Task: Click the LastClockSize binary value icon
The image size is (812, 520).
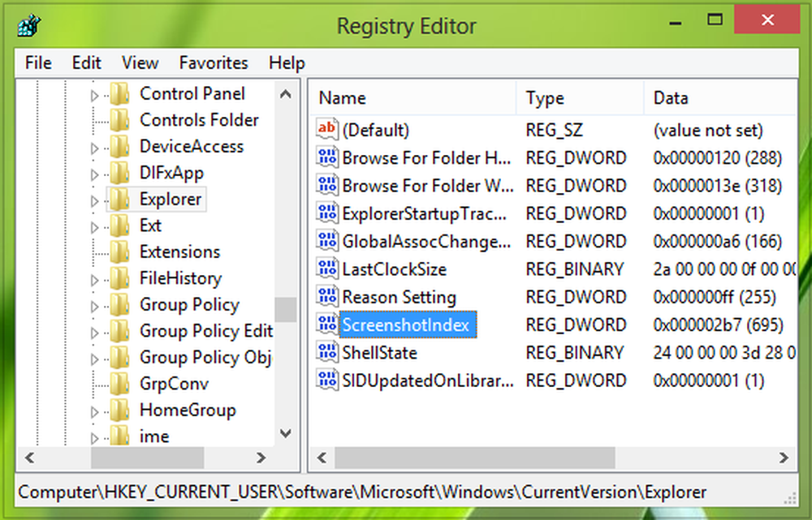Action: pos(327,269)
